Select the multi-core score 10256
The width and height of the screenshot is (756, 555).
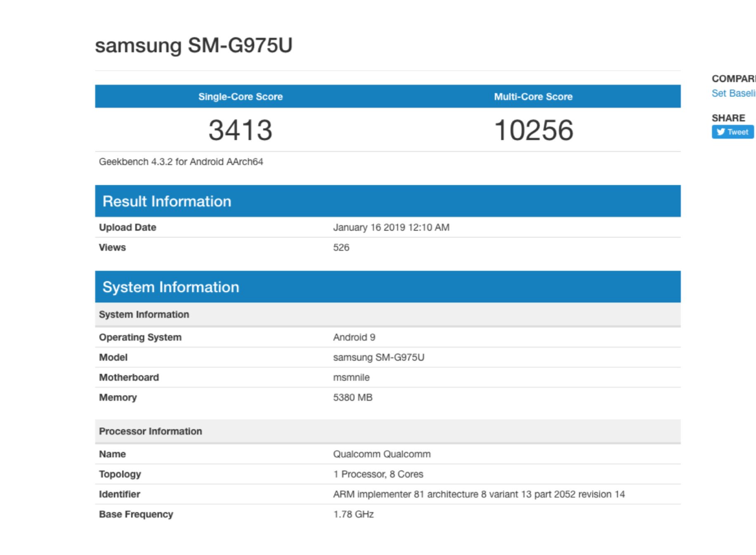tap(533, 130)
